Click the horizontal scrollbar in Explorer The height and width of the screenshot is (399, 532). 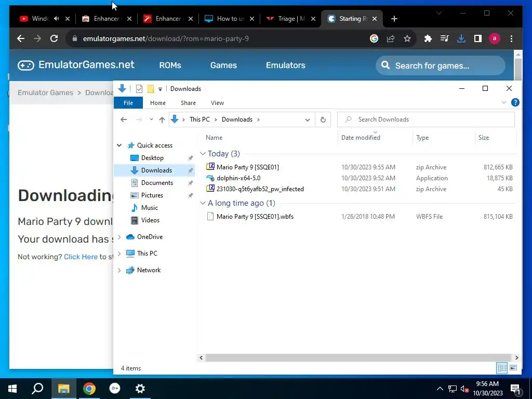coord(358,357)
